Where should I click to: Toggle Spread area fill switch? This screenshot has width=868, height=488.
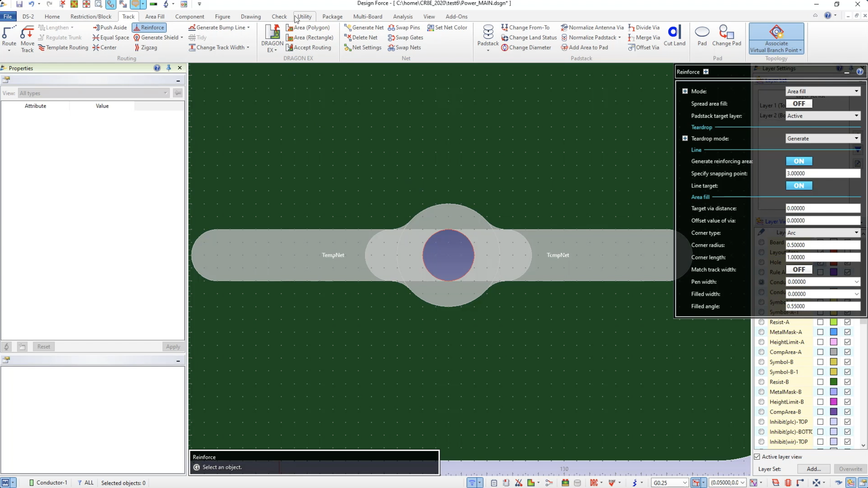[x=799, y=104]
